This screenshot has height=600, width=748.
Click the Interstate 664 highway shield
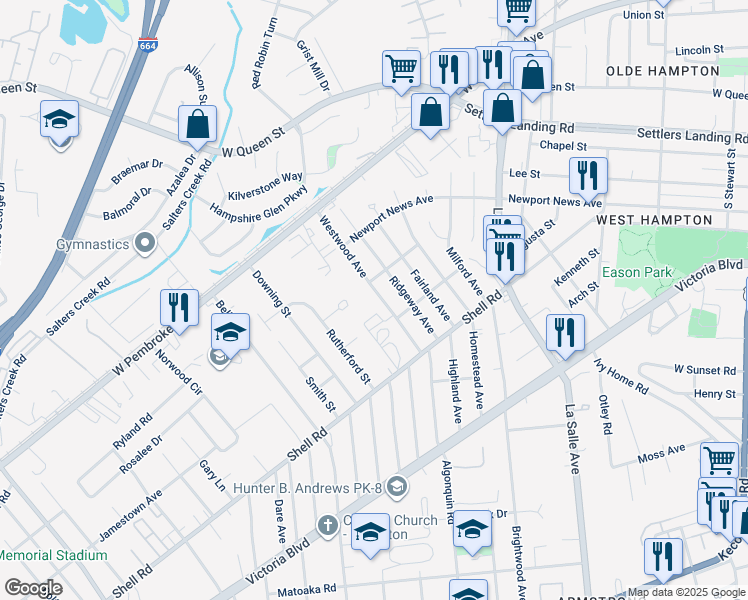pos(147,45)
